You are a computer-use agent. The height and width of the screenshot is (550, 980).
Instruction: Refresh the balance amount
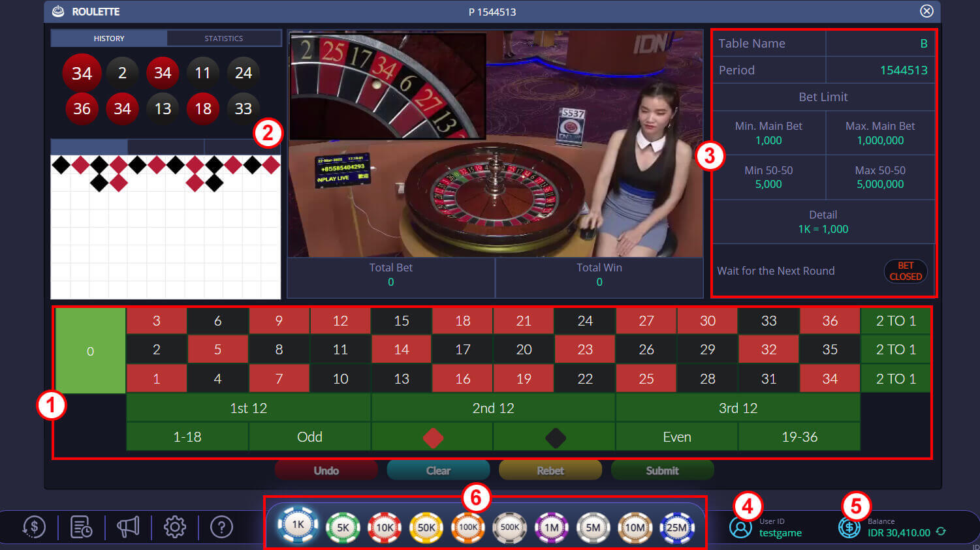[x=941, y=532]
